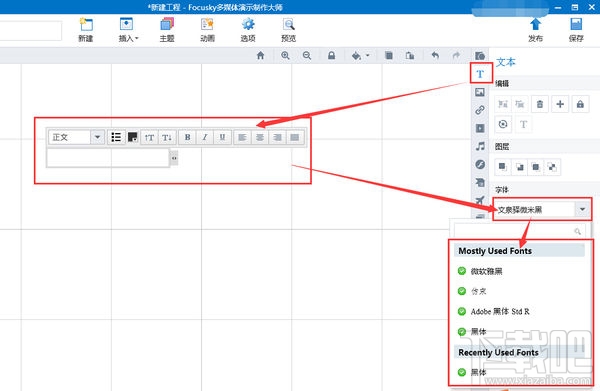The image size is (600, 391).
Task: Click the text box resize handle
Action: coord(174,158)
